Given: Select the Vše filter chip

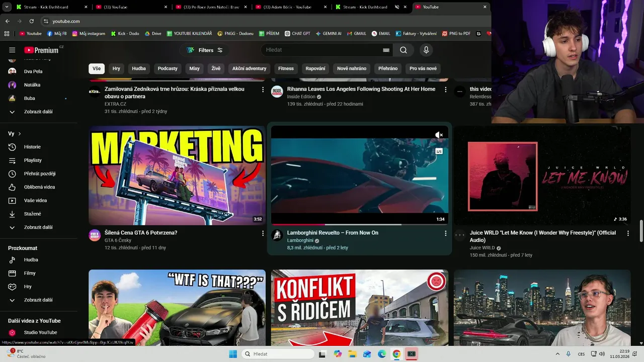Looking at the screenshot, I should click(97, 68).
